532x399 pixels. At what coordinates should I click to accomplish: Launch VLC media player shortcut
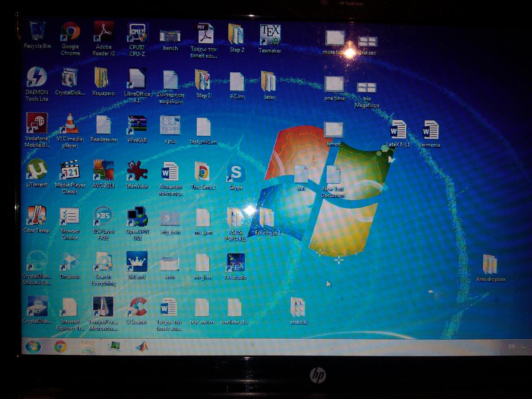tap(70, 124)
